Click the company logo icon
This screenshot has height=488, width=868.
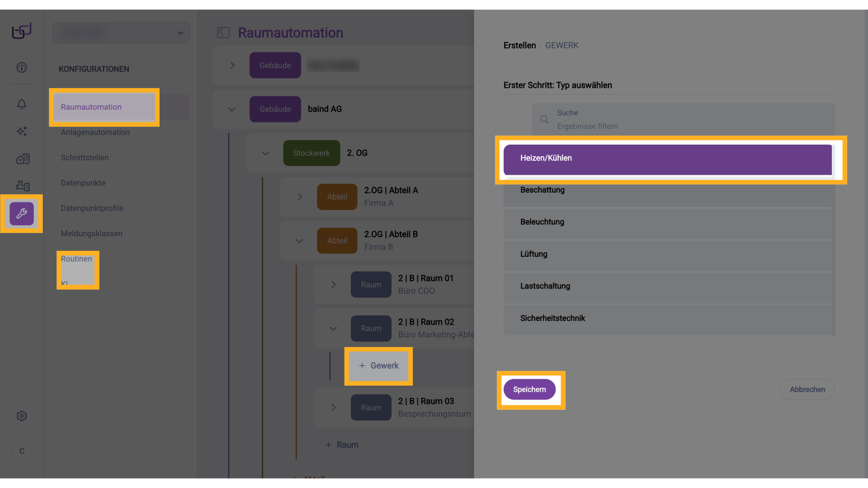[22, 31]
